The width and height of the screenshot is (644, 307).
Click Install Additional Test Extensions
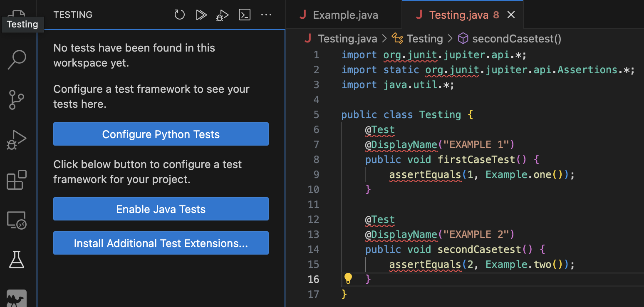pyautogui.click(x=161, y=243)
